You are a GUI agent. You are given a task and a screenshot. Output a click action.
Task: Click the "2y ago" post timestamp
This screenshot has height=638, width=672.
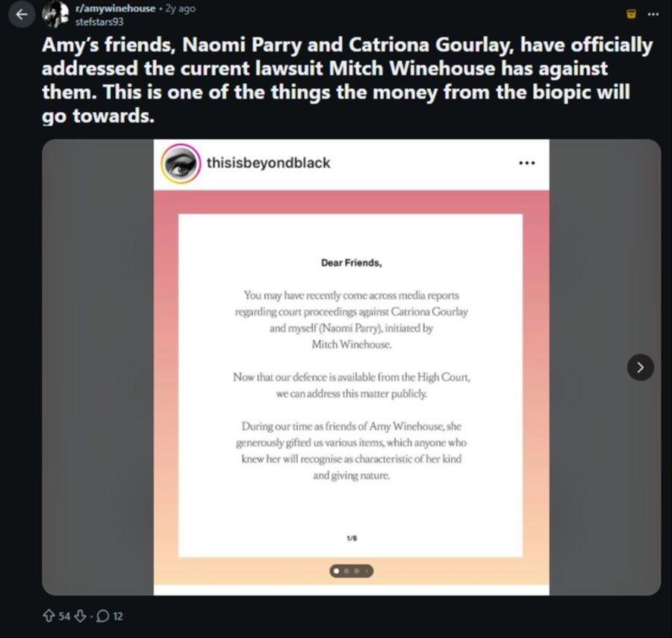(x=180, y=9)
